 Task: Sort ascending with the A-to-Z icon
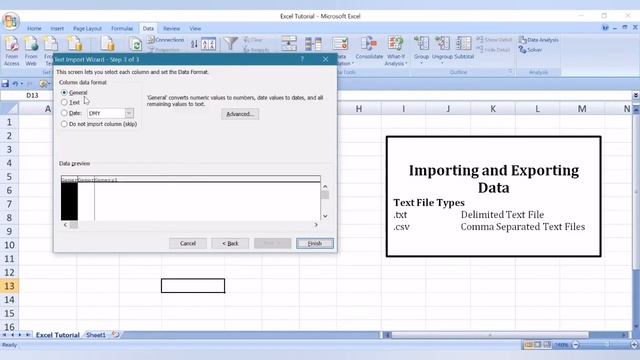pos(194,44)
